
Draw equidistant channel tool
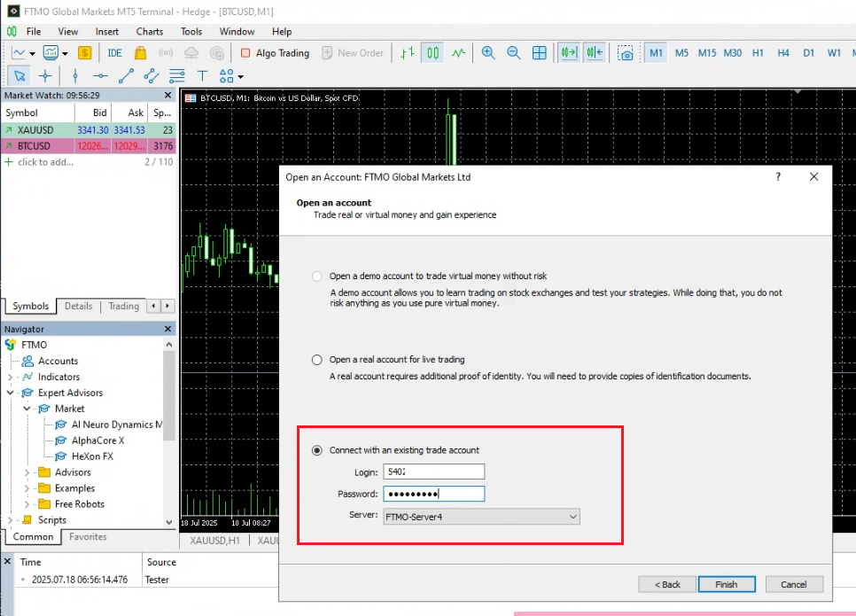152,76
